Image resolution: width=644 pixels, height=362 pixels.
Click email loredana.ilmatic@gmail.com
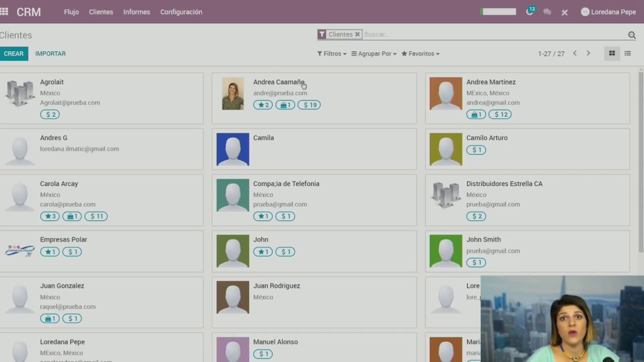click(79, 149)
